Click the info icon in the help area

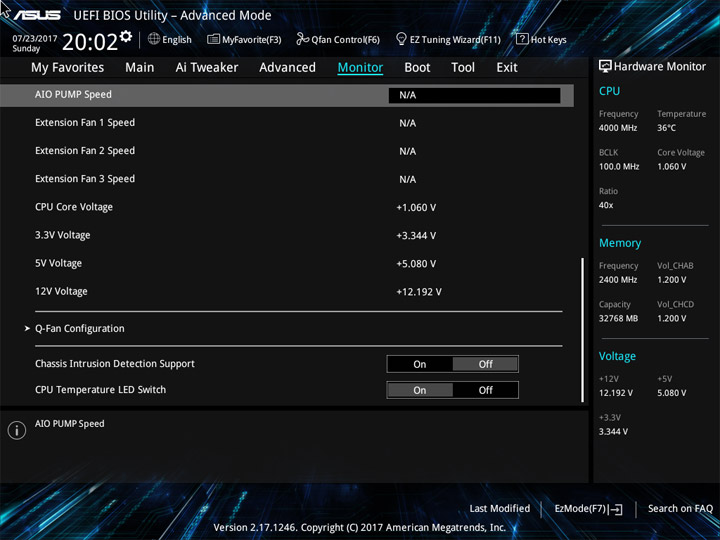[x=17, y=430]
